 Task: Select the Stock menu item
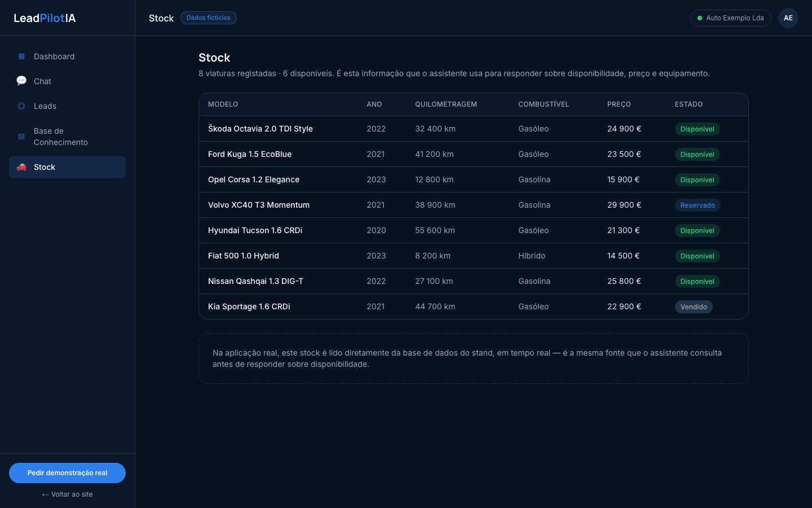click(67, 167)
